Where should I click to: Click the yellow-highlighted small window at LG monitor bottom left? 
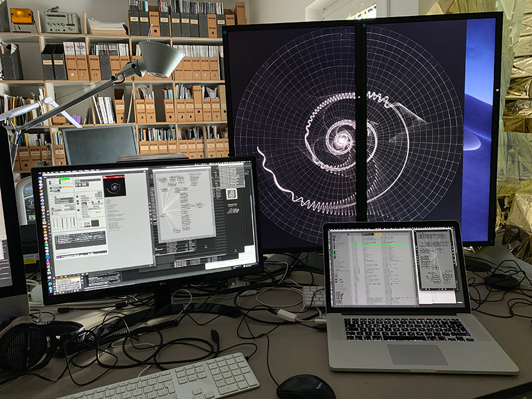point(68,283)
